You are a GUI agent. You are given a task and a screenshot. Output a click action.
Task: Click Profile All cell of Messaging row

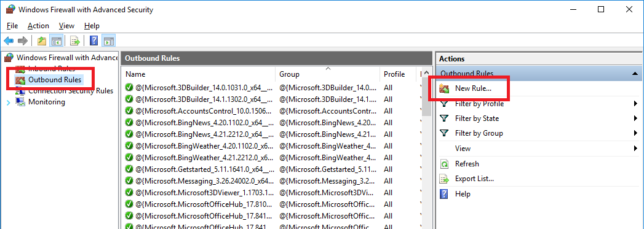point(388,180)
